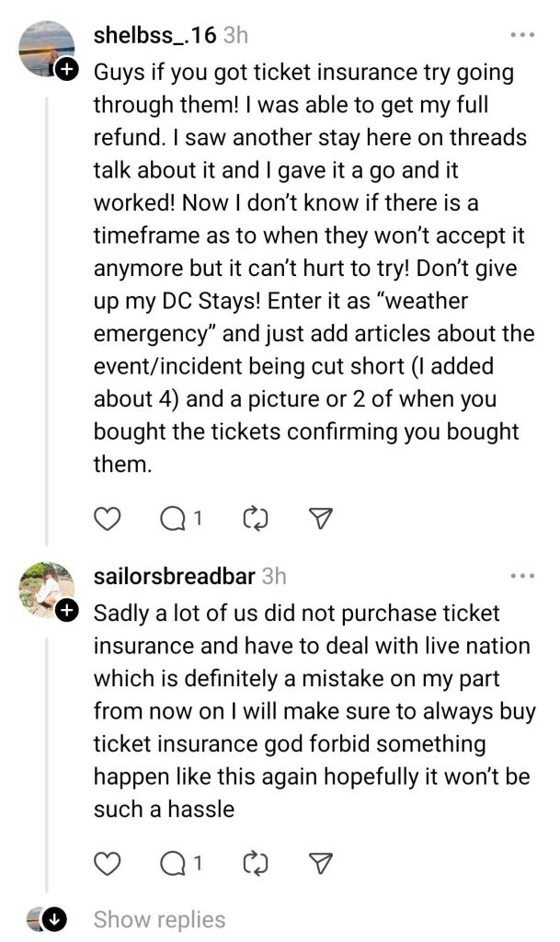Open sailorsbreadbar's post text about live nation
This screenshot has width=560, height=942.
pos(313,710)
